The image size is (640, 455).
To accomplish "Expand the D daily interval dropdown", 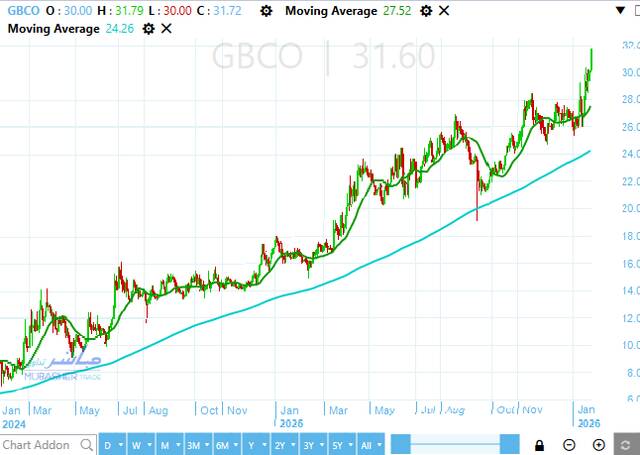I will 113,444.
